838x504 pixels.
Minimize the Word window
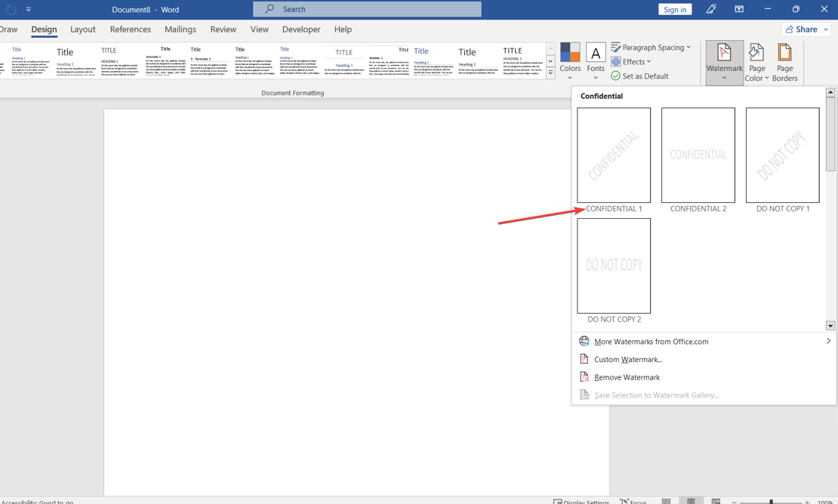[768, 9]
